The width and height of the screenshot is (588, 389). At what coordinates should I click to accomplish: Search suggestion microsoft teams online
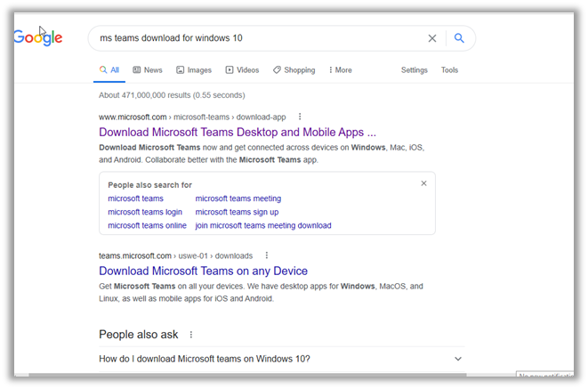(x=148, y=225)
